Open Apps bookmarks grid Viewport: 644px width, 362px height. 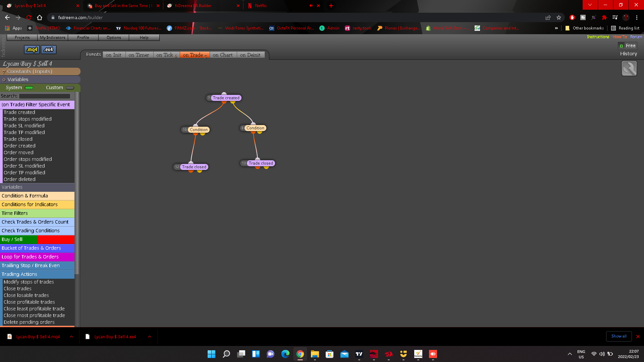click(13, 28)
